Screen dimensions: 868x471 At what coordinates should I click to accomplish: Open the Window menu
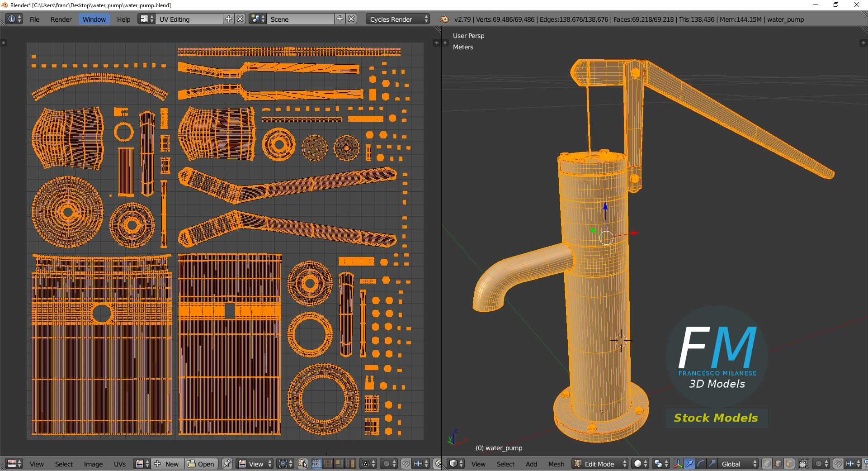(x=94, y=19)
